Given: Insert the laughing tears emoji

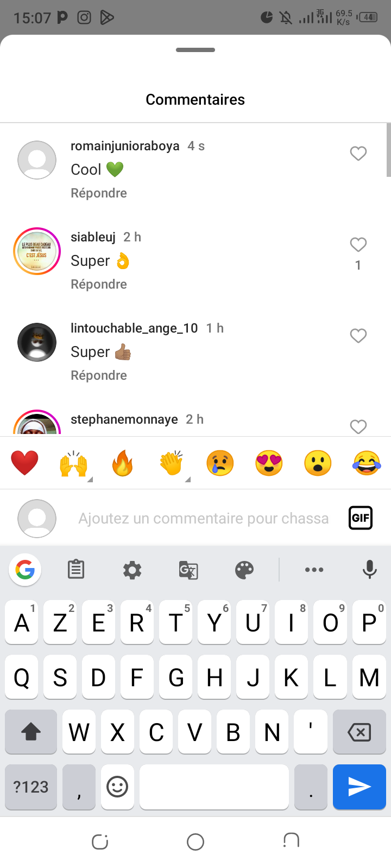Looking at the screenshot, I should [x=367, y=464].
